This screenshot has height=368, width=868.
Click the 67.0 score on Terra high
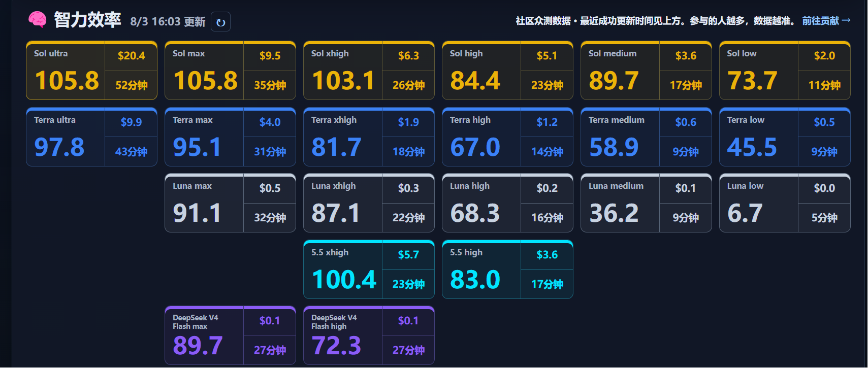click(475, 147)
